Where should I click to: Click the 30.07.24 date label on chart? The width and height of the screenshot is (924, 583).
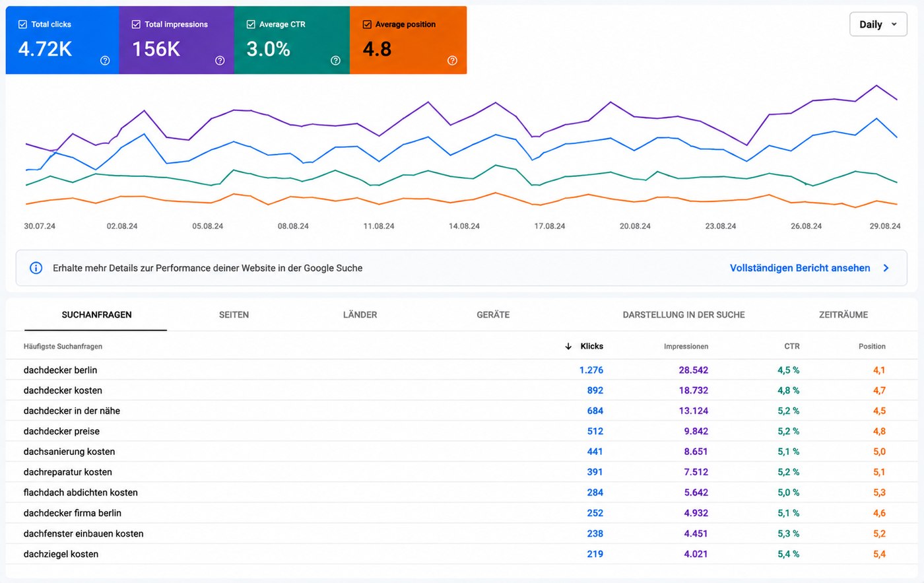pyautogui.click(x=40, y=226)
